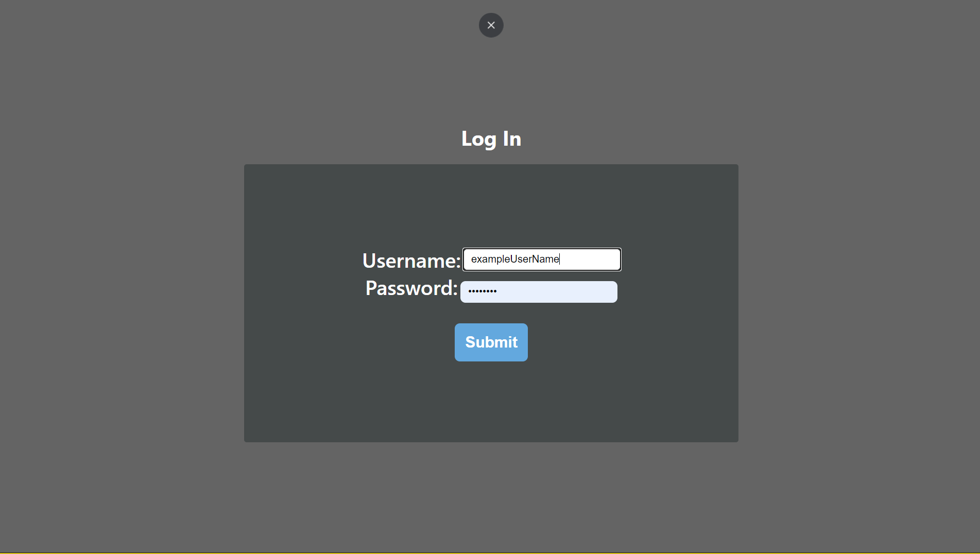This screenshot has width=980, height=554.
Task: Click the circular X icon at top
Action: (x=491, y=25)
